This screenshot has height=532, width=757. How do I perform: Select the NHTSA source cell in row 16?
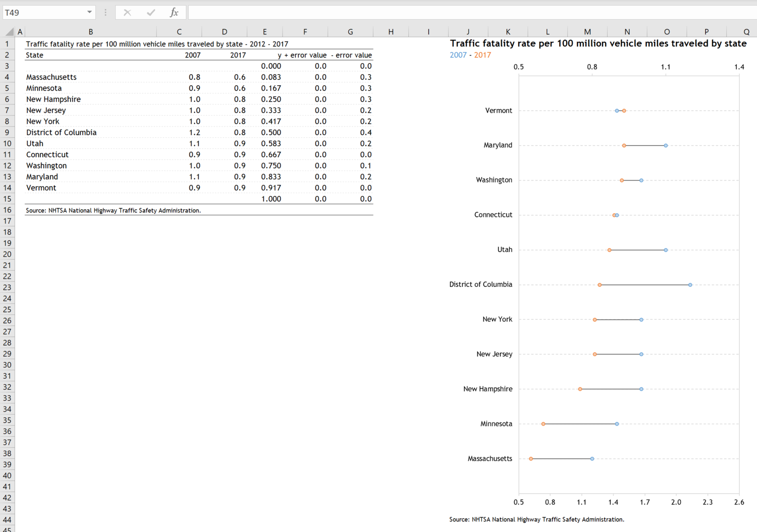[x=113, y=210]
